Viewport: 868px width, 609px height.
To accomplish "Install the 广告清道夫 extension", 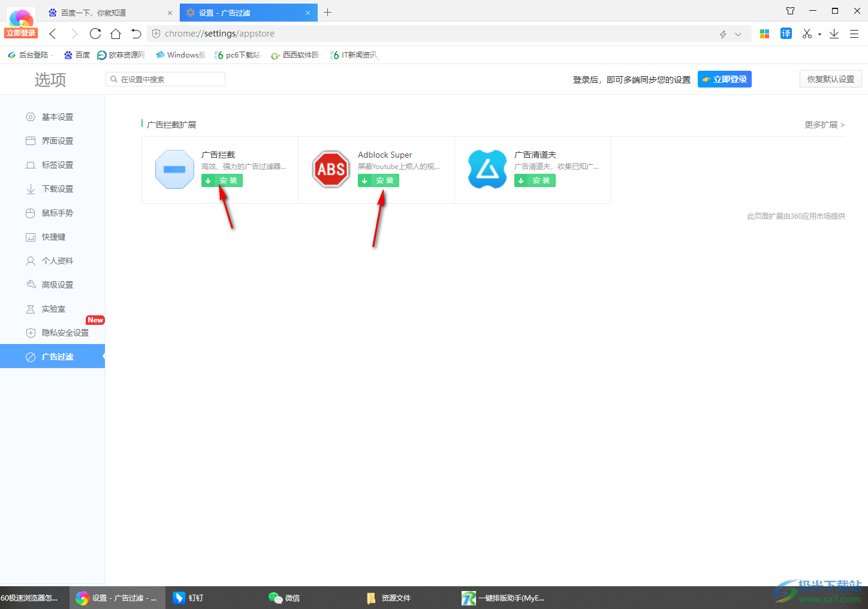I will (x=535, y=180).
